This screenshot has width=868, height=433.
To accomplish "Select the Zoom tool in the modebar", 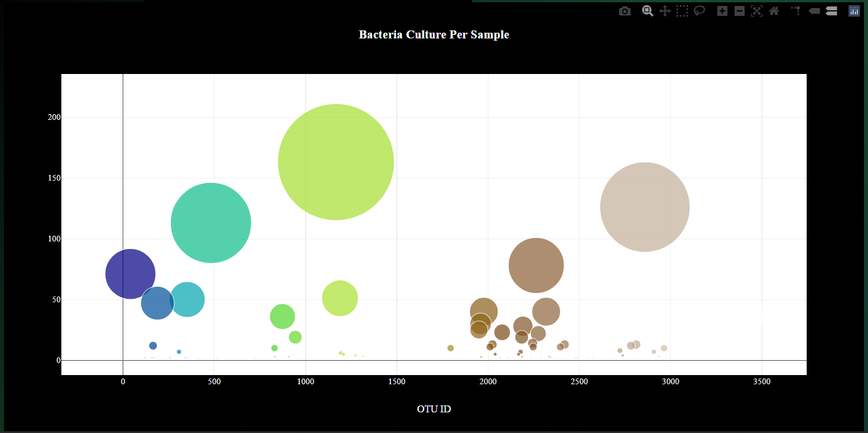I will coord(647,10).
